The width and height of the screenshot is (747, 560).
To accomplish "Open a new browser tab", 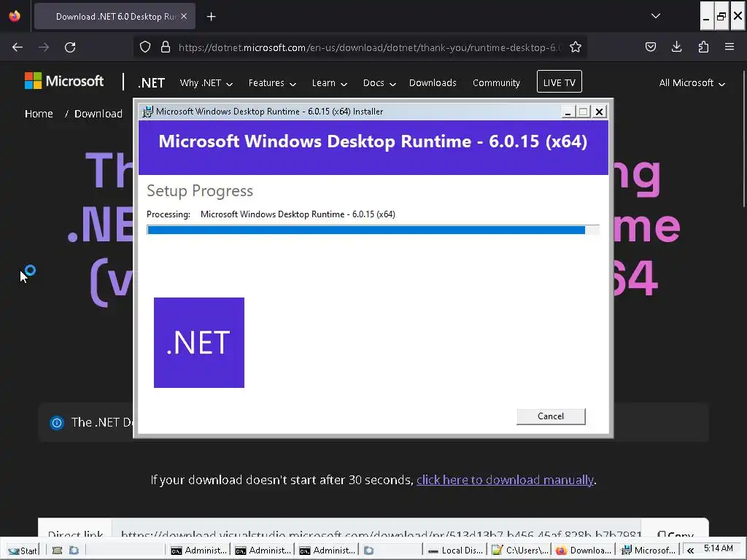I will 211,17.
